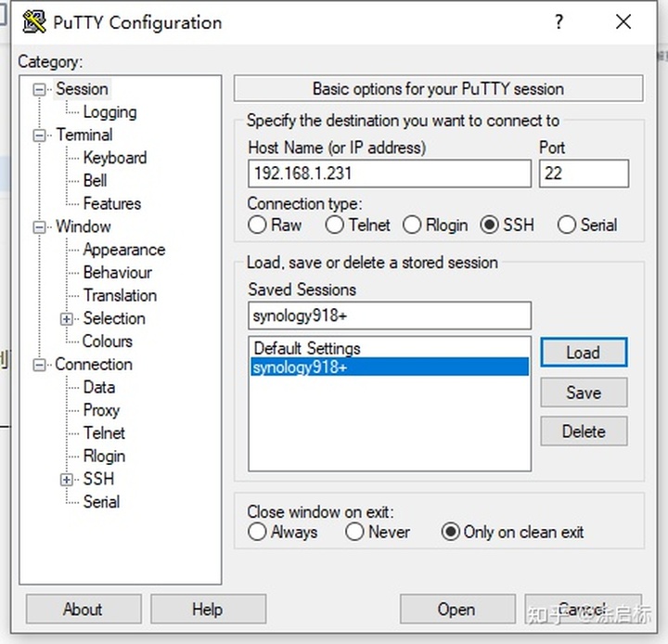
Task: Open the Data category
Action: coord(99,388)
